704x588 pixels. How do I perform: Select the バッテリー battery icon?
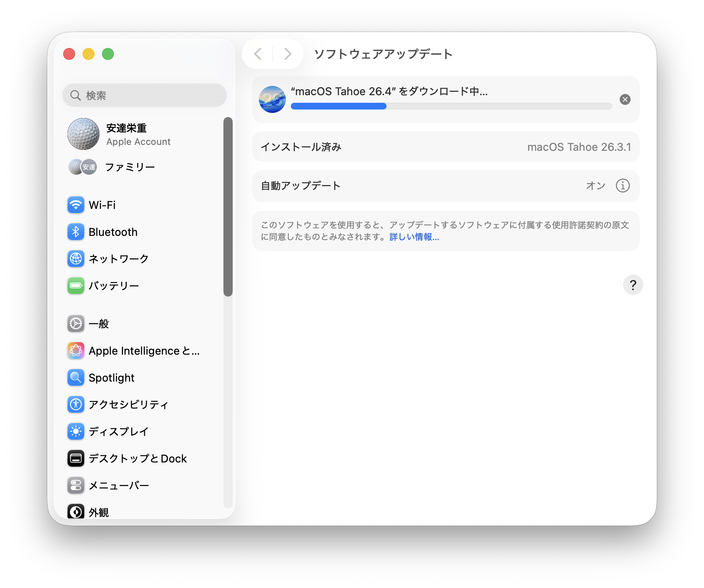(x=76, y=286)
